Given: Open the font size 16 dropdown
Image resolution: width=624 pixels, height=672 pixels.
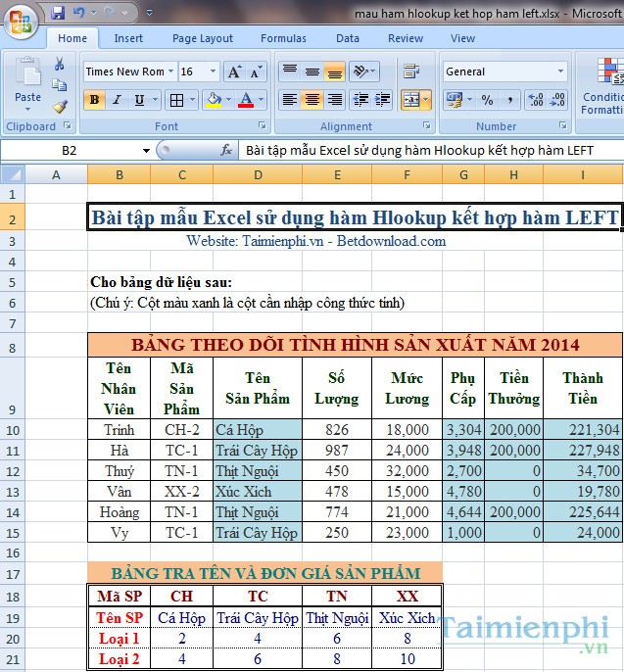Looking at the screenshot, I should (x=213, y=72).
